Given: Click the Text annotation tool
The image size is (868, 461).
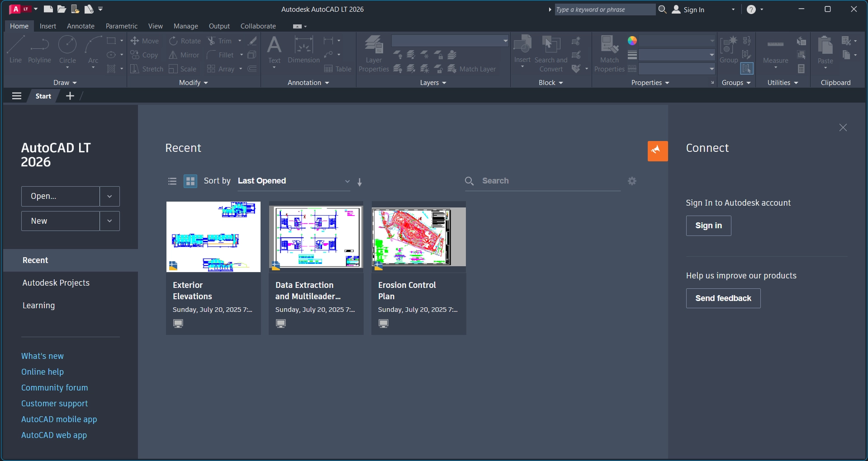Looking at the screenshot, I should pyautogui.click(x=274, y=50).
